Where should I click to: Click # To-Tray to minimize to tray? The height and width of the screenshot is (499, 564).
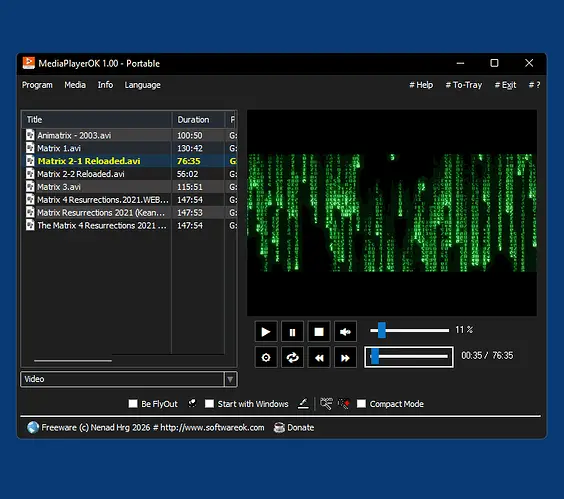click(x=464, y=85)
